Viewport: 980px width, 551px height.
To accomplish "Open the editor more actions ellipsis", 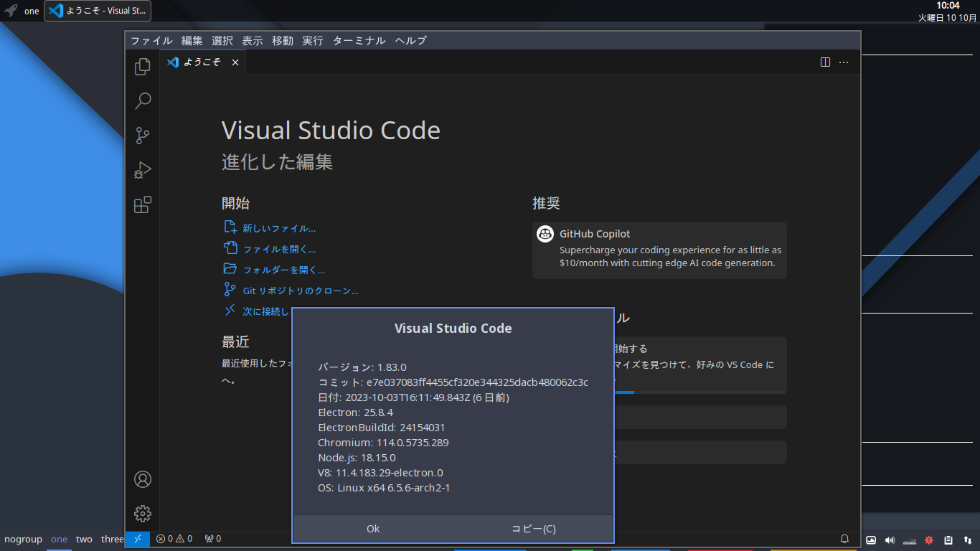I will (844, 62).
